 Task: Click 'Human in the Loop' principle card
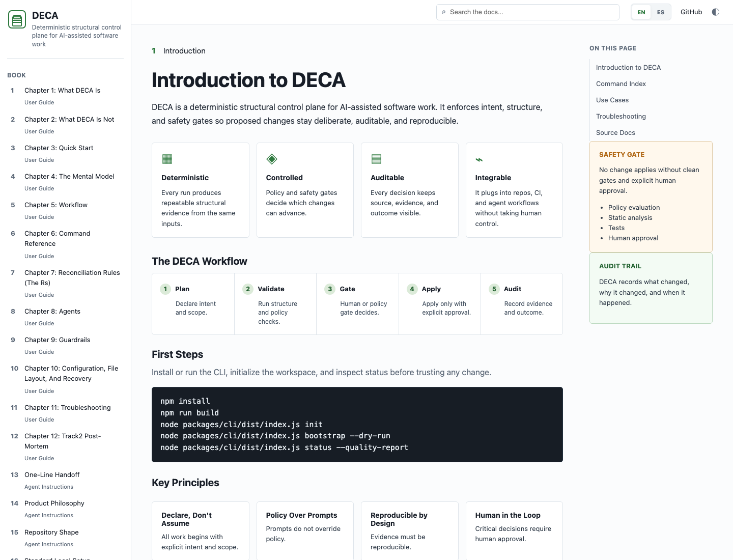point(514,530)
